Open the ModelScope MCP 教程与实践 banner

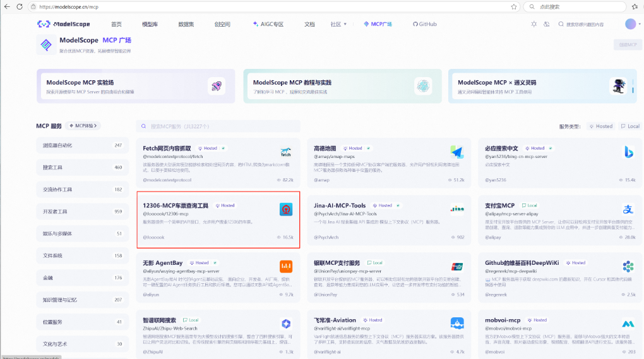tap(343, 86)
